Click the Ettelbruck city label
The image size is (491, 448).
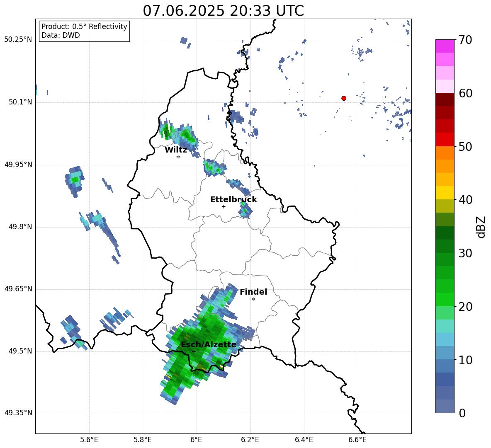(x=233, y=200)
